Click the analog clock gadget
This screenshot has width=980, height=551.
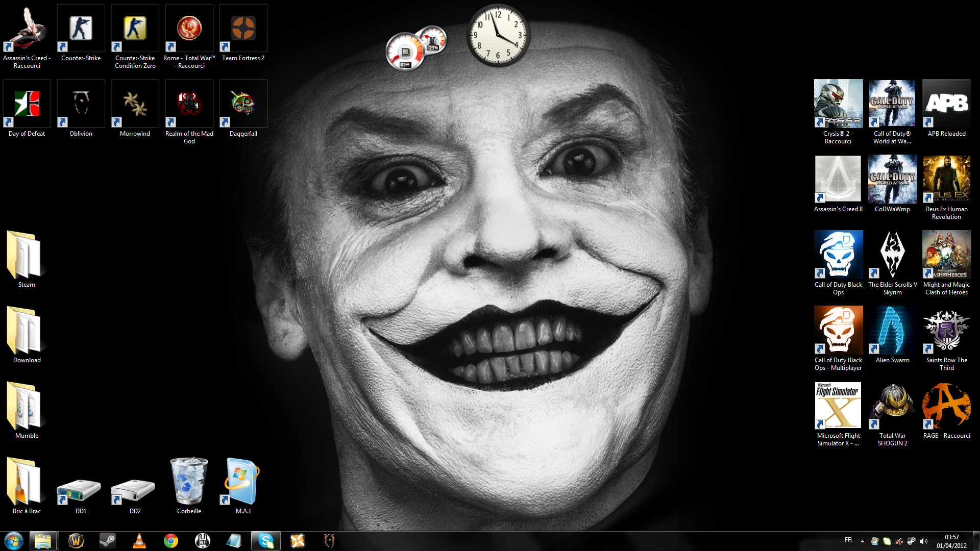coord(498,35)
